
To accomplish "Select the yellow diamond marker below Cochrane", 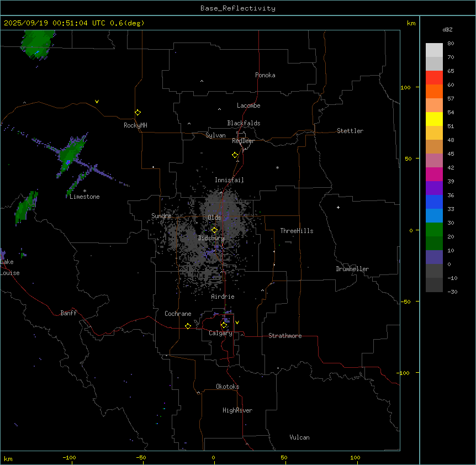I will tap(188, 326).
